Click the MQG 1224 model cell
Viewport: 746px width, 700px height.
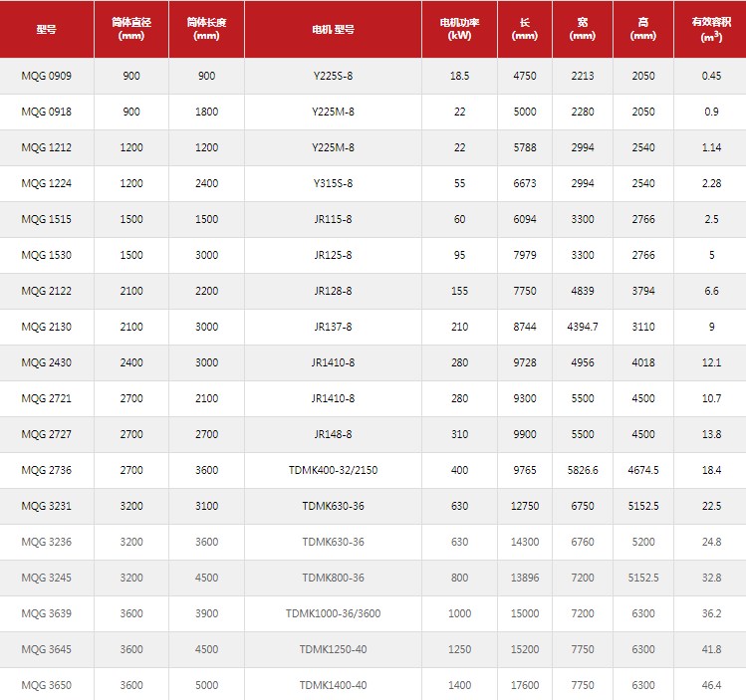pos(46,183)
